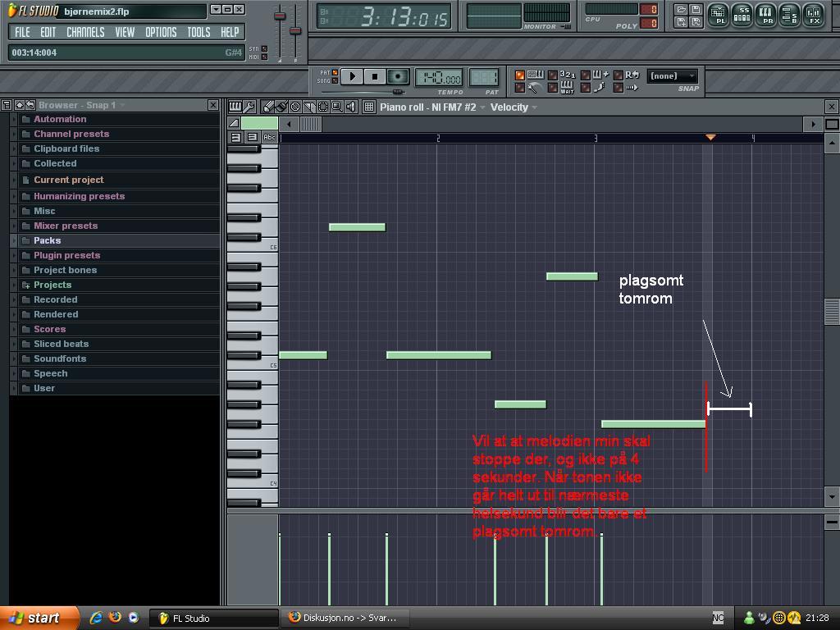Select the Slice cut tool
Image resolution: width=840 pixels, height=630 pixels.
click(x=309, y=107)
